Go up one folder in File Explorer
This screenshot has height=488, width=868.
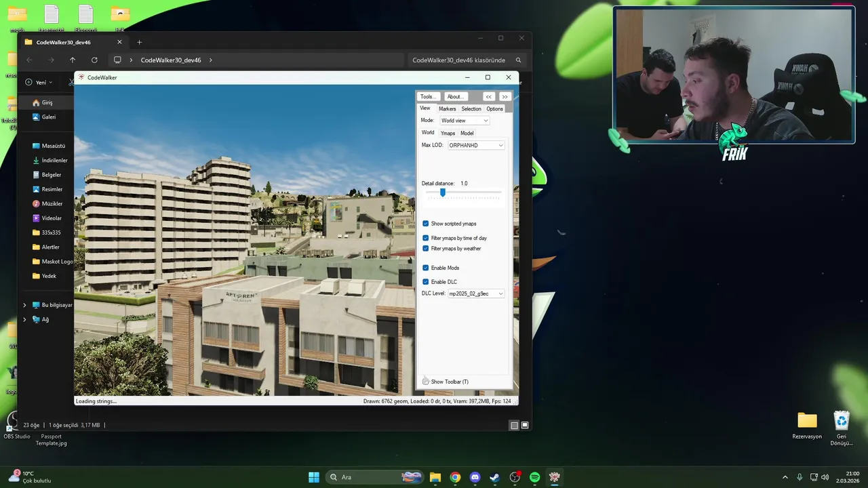pyautogui.click(x=73, y=60)
